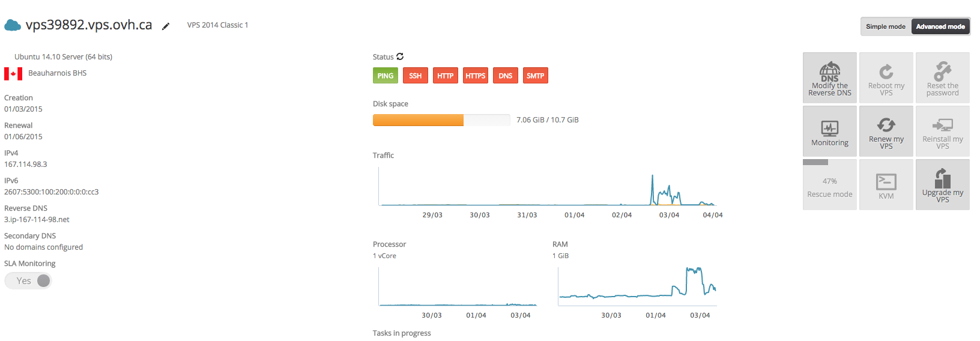
Task: Open Modify the Reverse DNS tile
Action: 829,78
